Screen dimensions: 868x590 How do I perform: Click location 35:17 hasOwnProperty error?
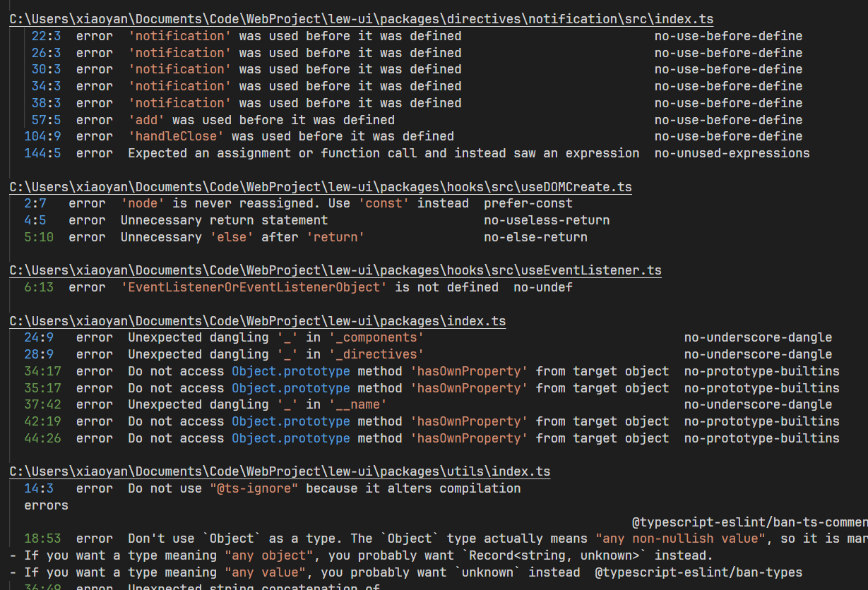(42, 388)
